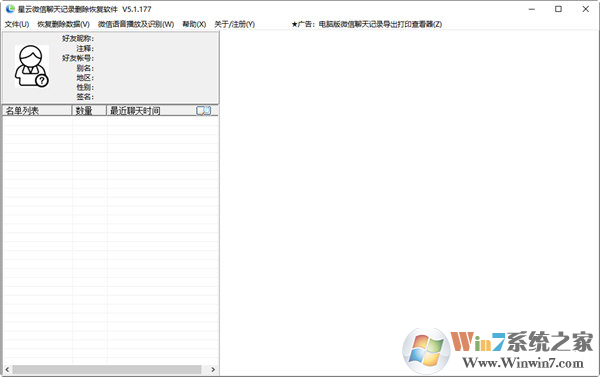600x377 pixels.
Task: Sort by the 名单列表 column header
Action: tap(37, 111)
